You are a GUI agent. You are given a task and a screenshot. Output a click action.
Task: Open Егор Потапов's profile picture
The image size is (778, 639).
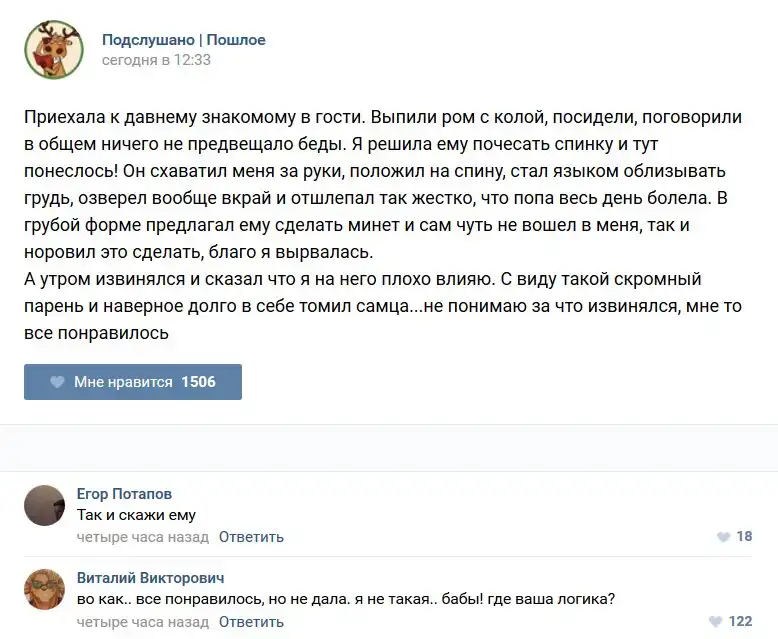coord(45,506)
